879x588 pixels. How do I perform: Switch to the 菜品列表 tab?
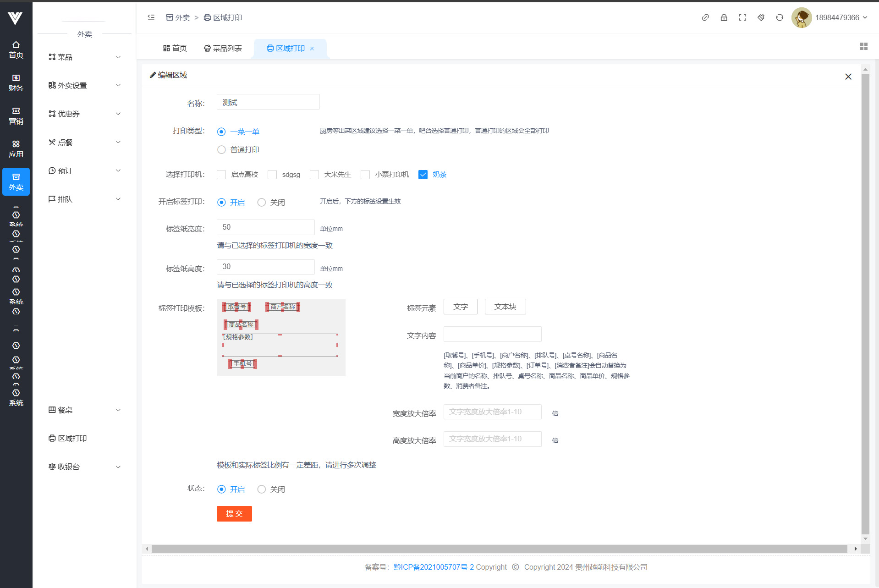coord(223,49)
